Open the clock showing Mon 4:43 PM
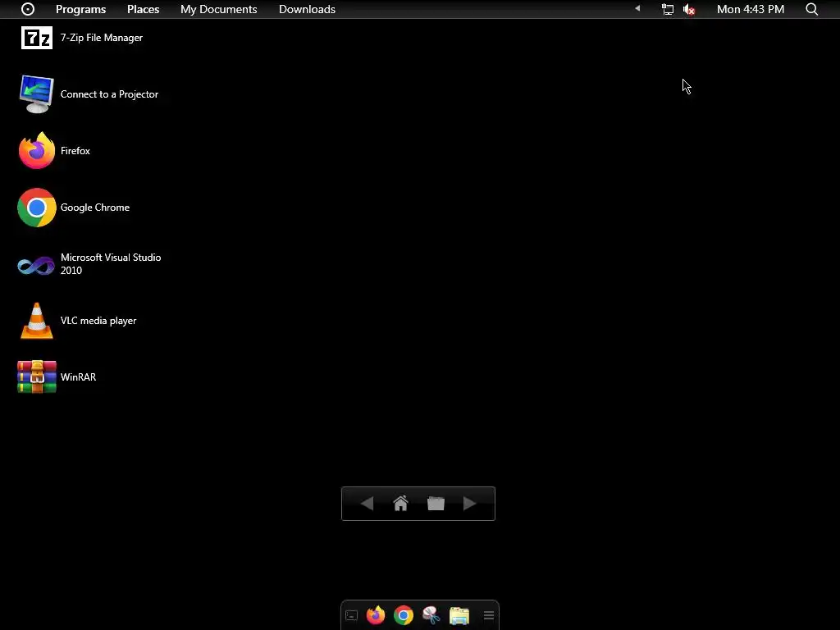 751,9
